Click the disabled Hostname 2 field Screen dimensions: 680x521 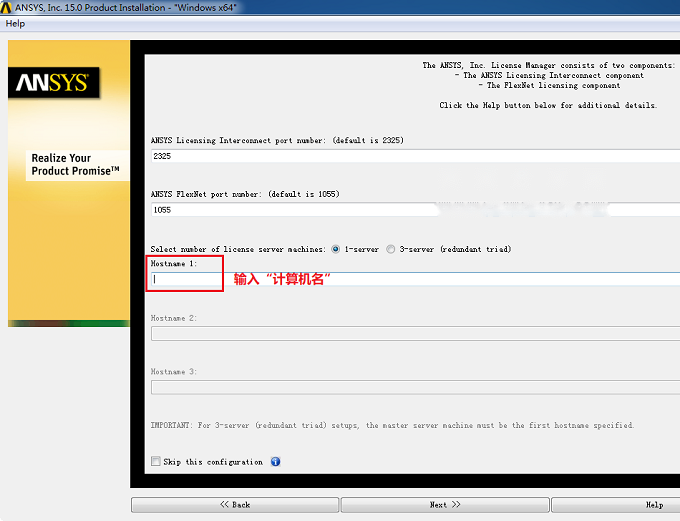(x=415, y=334)
